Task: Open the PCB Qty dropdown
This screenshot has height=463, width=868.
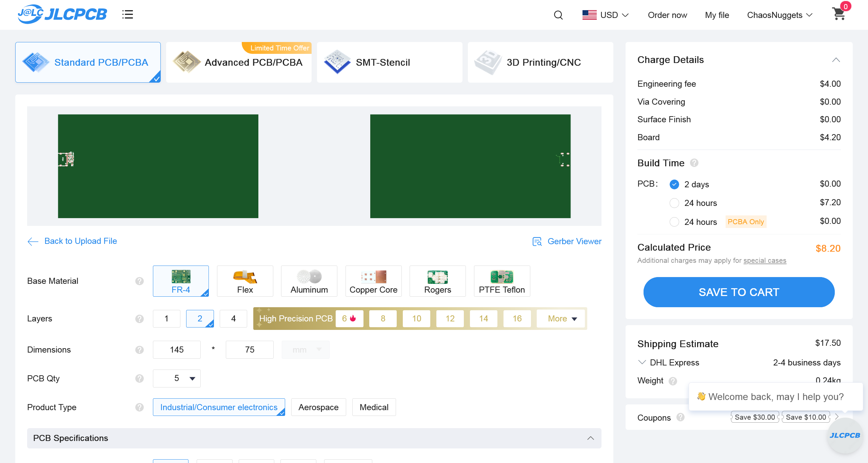Action: point(177,378)
